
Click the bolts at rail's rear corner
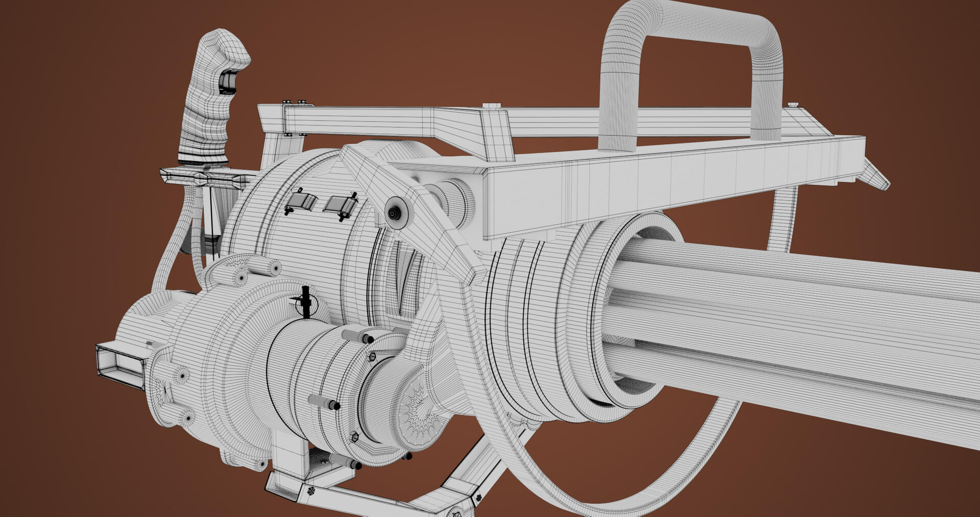coord(294,103)
